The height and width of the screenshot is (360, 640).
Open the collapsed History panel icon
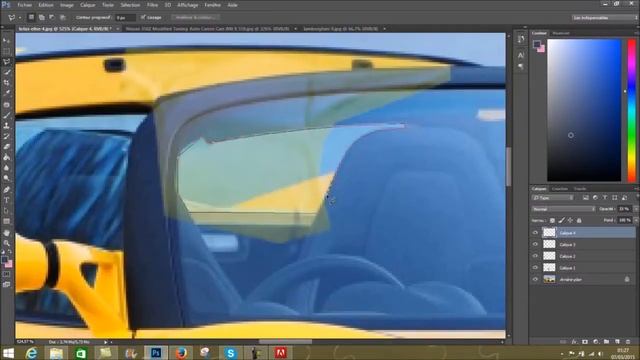521,39
